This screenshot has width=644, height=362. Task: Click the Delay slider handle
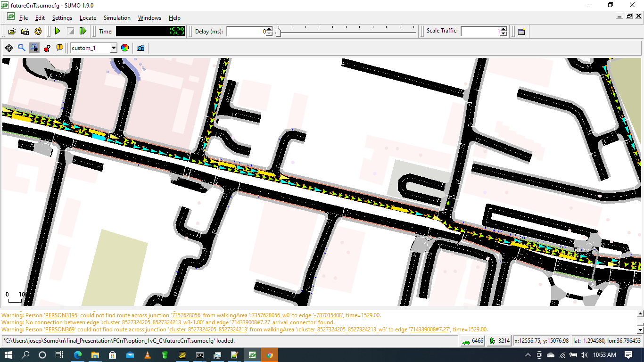point(278,32)
